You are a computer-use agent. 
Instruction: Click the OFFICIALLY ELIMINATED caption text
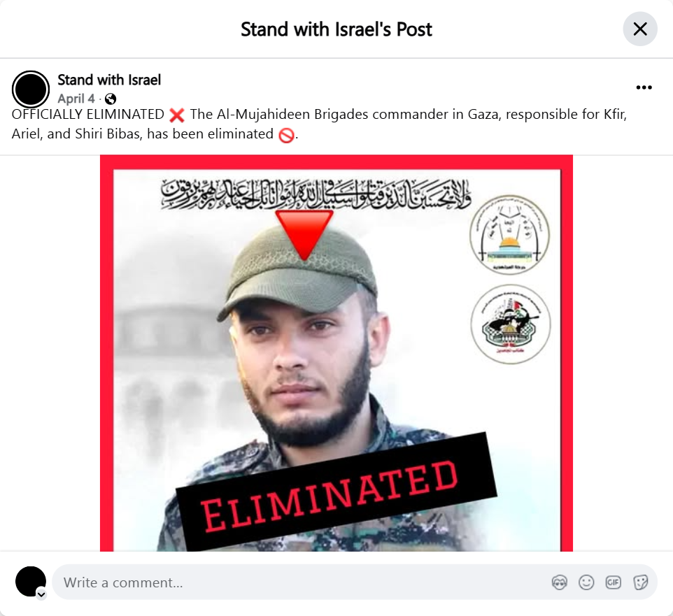(x=88, y=115)
